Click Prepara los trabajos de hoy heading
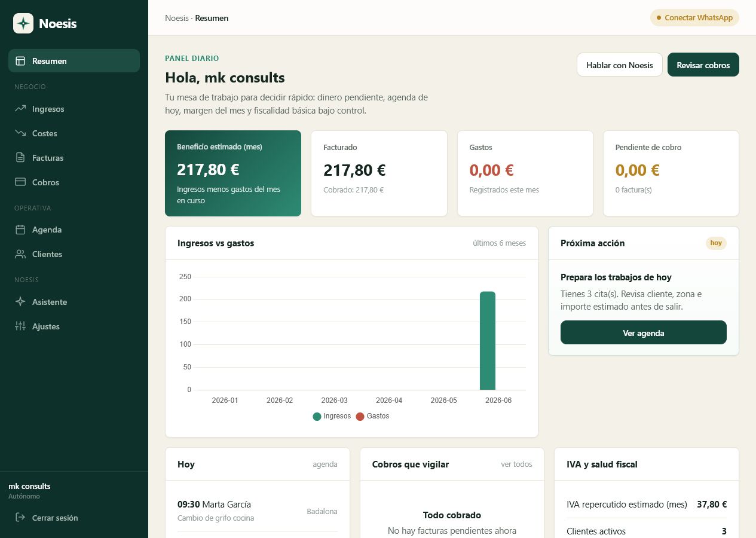The image size is (756, 538). pyautogui.click(x=616, y=277)
